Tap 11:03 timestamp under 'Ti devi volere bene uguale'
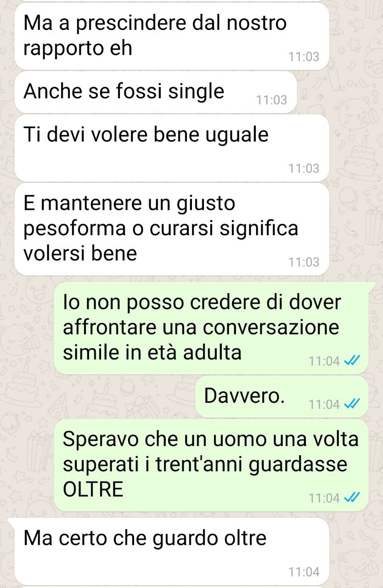 (304, 169)
